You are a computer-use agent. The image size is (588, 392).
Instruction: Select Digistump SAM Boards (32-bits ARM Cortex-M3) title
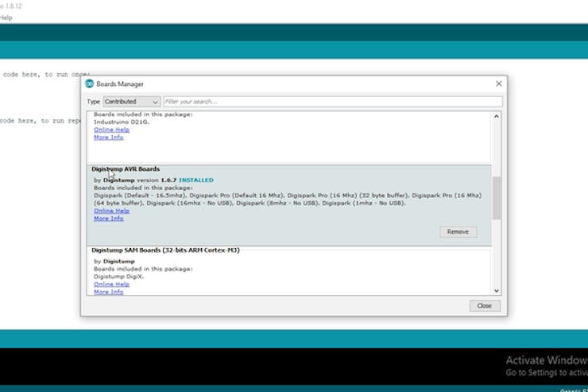pos(165,250)
